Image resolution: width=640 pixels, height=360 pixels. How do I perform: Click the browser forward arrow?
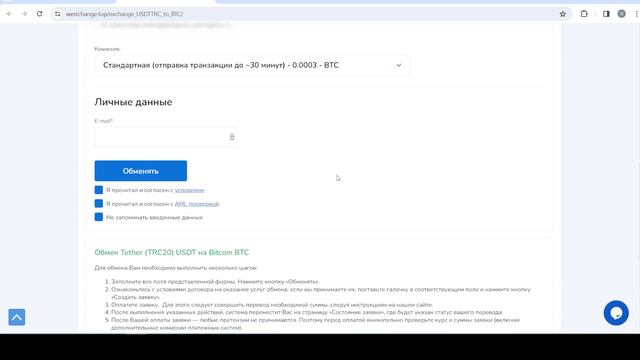[24, 14]
